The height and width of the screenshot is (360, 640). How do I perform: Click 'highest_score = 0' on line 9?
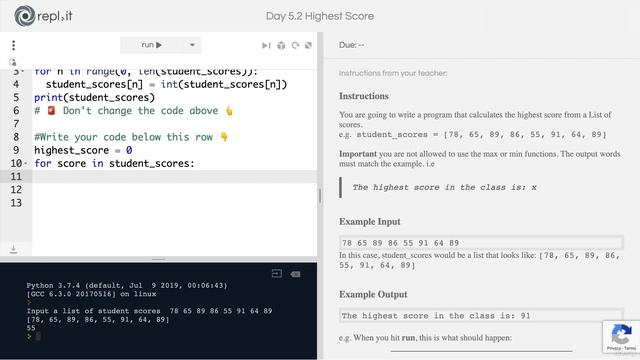[x=83, y=150]
